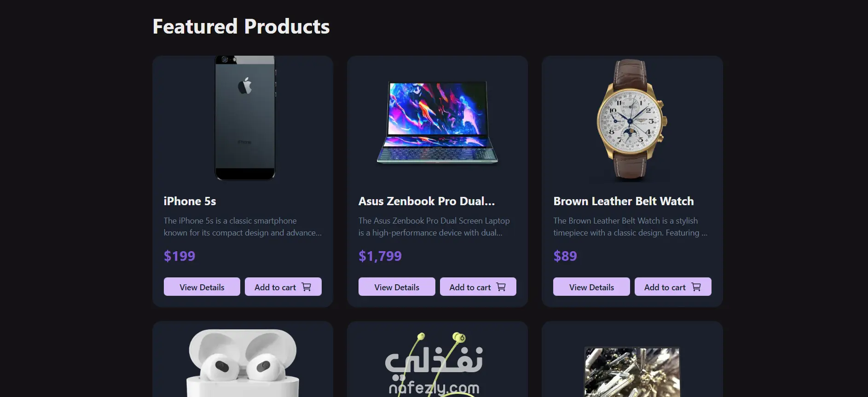Open the AirPods product image
The height and width of the screenshot is (397, 868).
click(x=243, y=362)
